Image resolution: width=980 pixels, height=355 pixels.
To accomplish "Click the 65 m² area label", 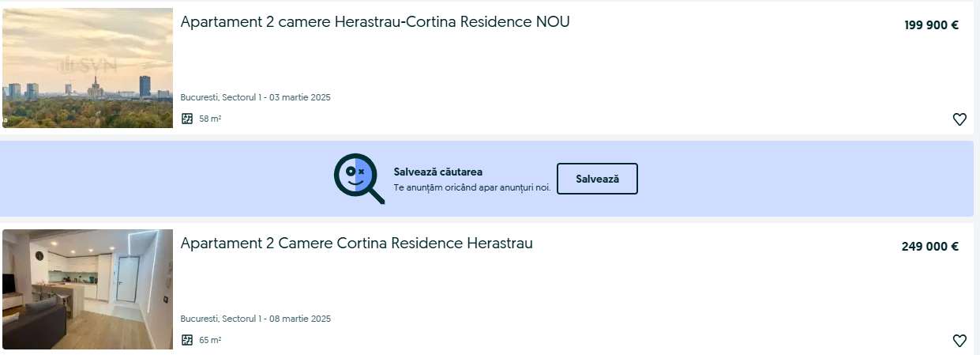I will (210, 341).
